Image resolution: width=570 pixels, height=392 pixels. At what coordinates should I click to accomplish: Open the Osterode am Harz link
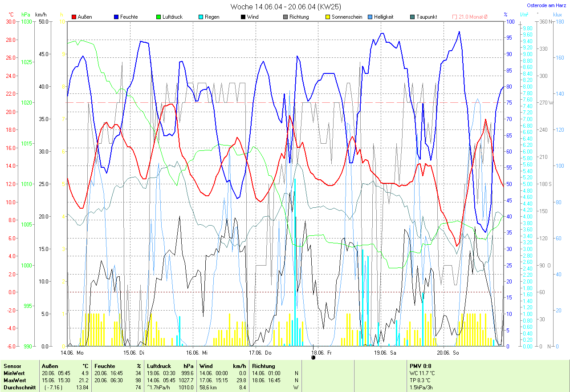(547, 6)
